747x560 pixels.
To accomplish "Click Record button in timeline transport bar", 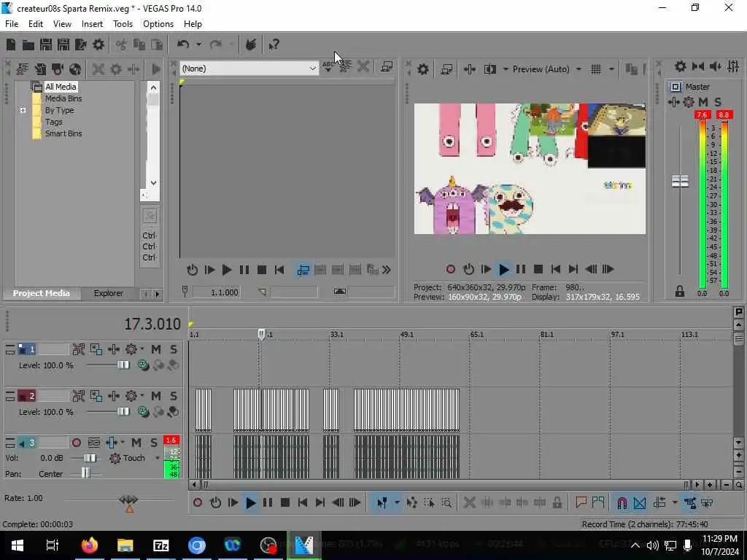I will pos(198,503).
